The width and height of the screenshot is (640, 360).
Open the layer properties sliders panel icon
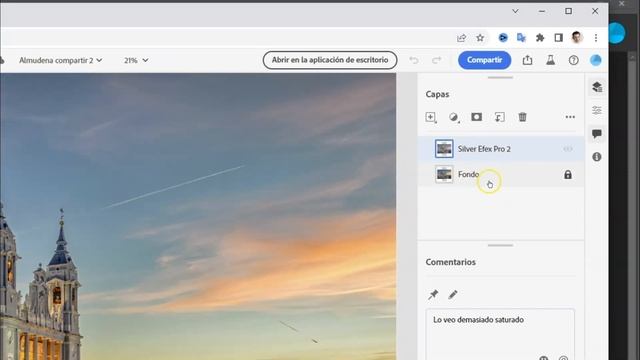(x=597, y=110)
